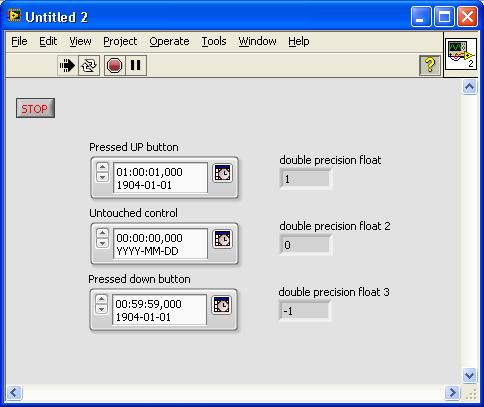Image resolution: width=484 pixels, height=407 pixels.
Task: Abort execution with red stop icon
Action: point(115,65)
